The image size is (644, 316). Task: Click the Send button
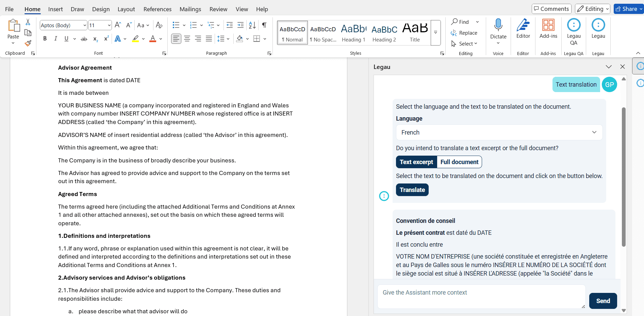point(603,301)
